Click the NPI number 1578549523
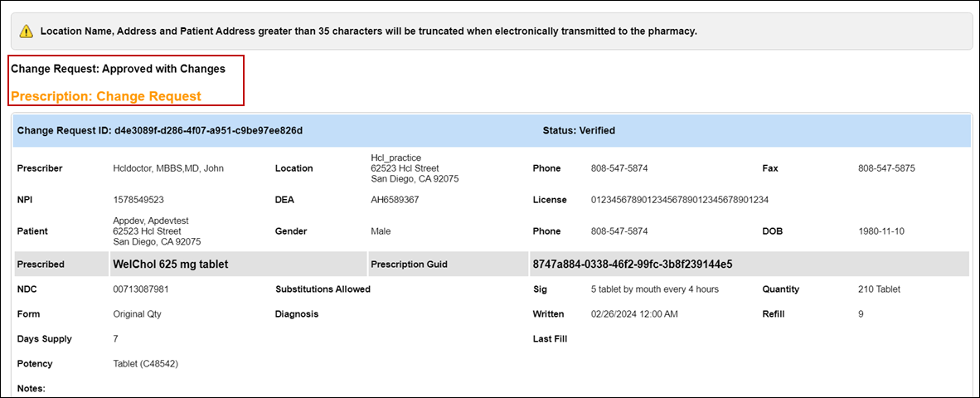 point(138,200)
